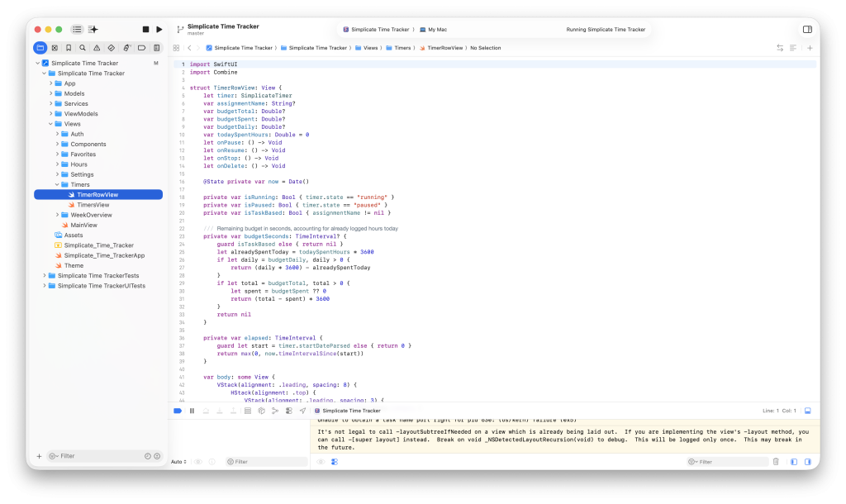This screenshot has height=504, width=846.
Task: Toggle console metadata options icon
Action: (335, 461)
